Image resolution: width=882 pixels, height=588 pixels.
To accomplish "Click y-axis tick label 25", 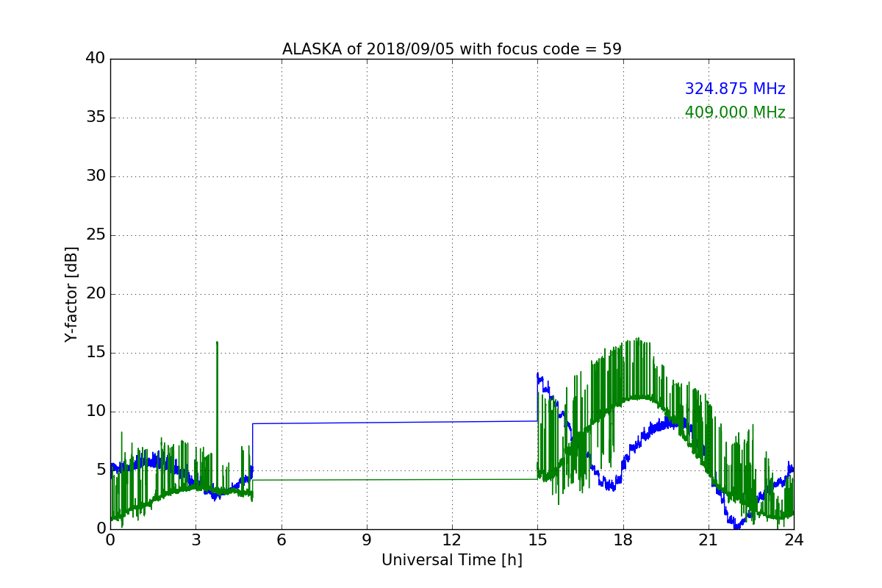I will click(x=95, y=235).
